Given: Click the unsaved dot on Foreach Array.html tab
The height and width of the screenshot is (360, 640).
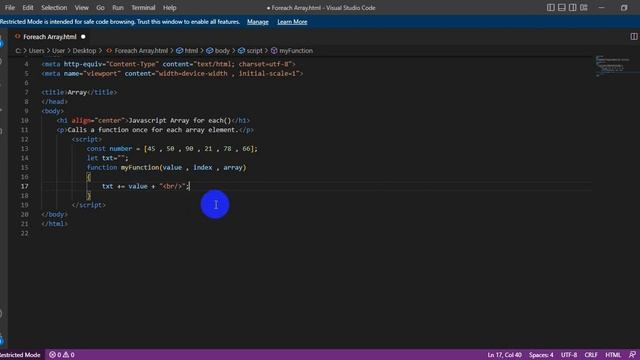Looking at the screenshot, I should click(x=83, y=37).
